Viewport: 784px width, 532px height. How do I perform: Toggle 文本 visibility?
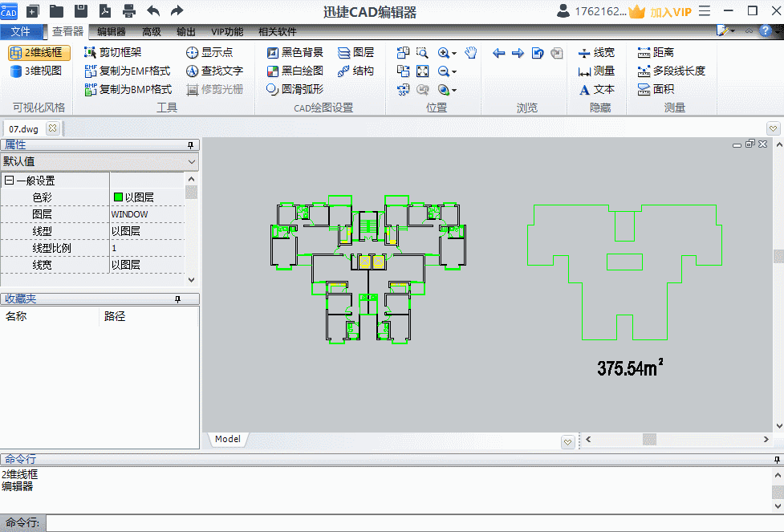596,90
